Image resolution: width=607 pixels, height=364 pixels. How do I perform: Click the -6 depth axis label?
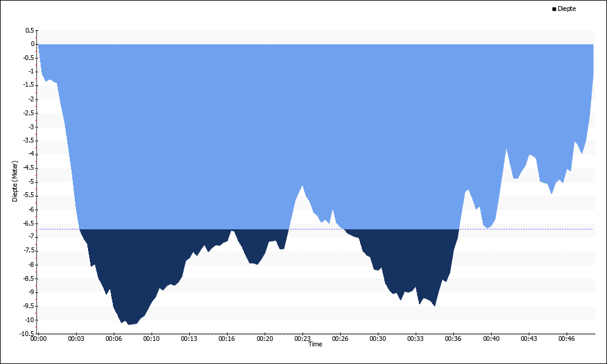(x=31, y=210)
